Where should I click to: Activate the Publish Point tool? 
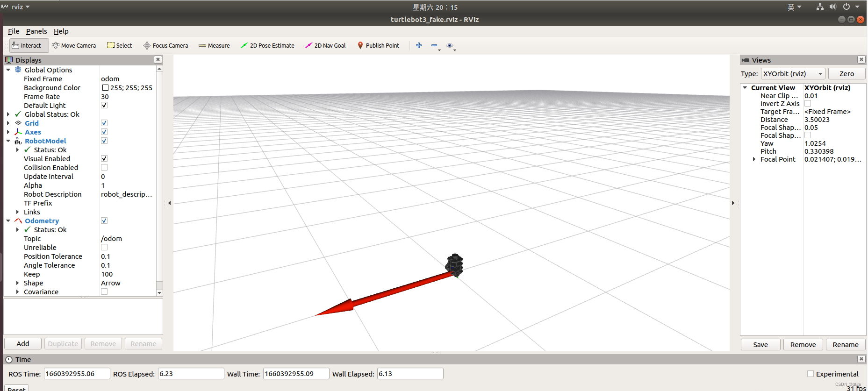point(378,45)
